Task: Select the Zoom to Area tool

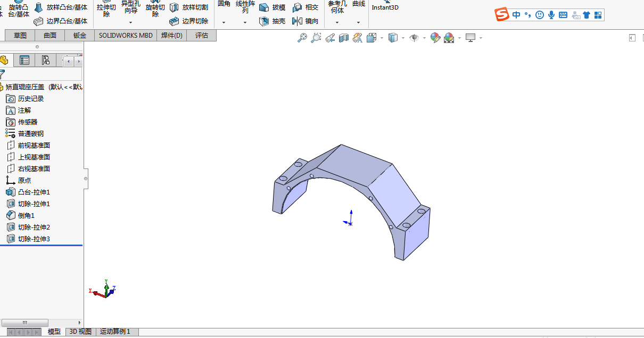Action: (x=316, y=38)
